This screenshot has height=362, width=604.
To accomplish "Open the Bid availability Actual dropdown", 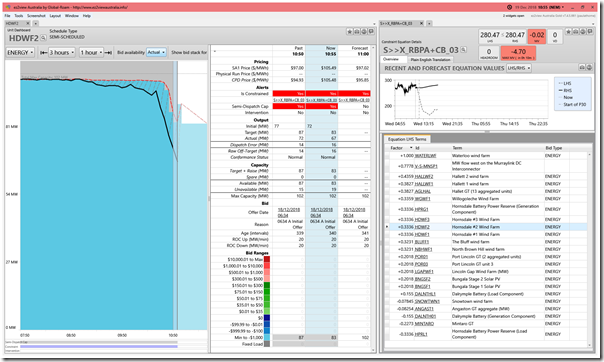I will [156, 52].
